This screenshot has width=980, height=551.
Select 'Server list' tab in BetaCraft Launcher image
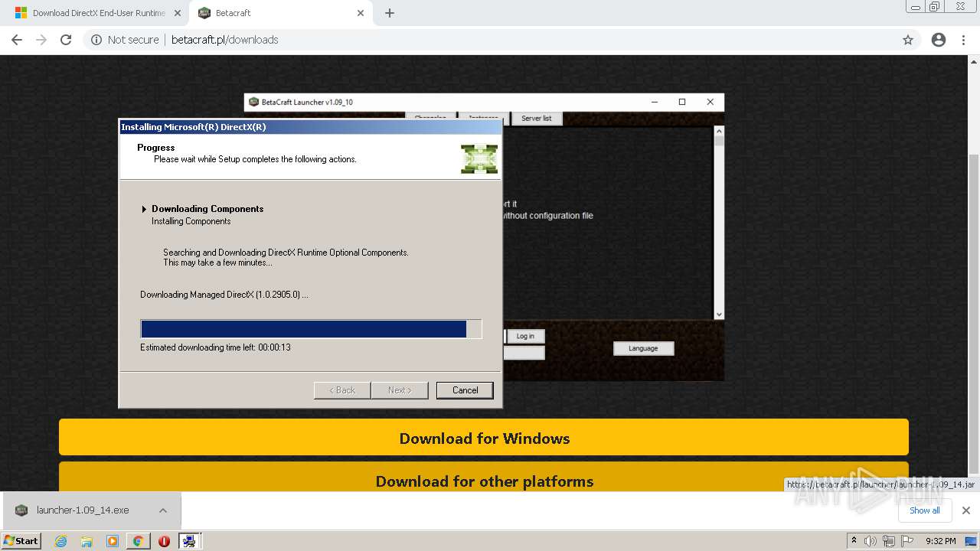pyautogui.click(x=536, y=118)
